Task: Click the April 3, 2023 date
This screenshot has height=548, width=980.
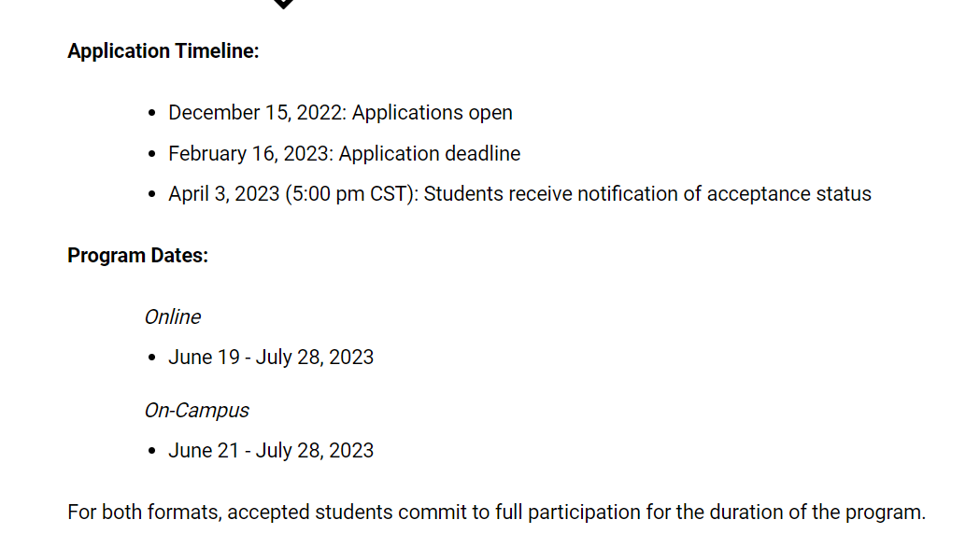Action: (224, 194)
